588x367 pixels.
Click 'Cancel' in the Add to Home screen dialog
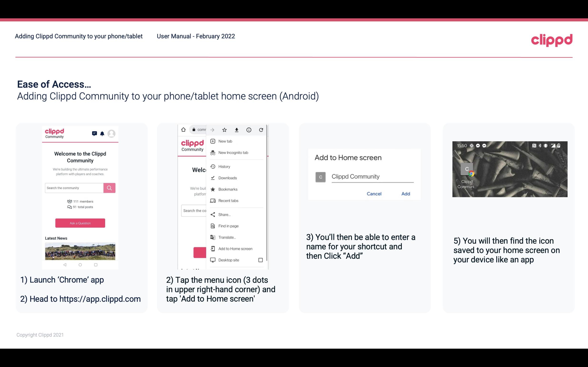[x=374, y=194]
